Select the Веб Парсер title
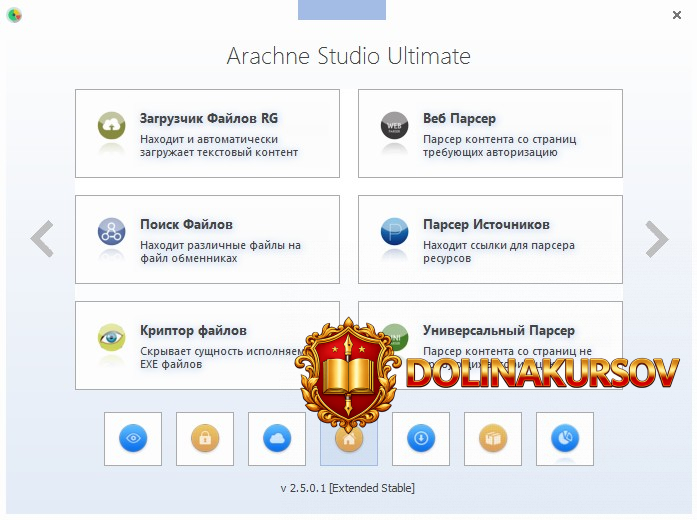 pyautogui.click(x=459, y=118)
